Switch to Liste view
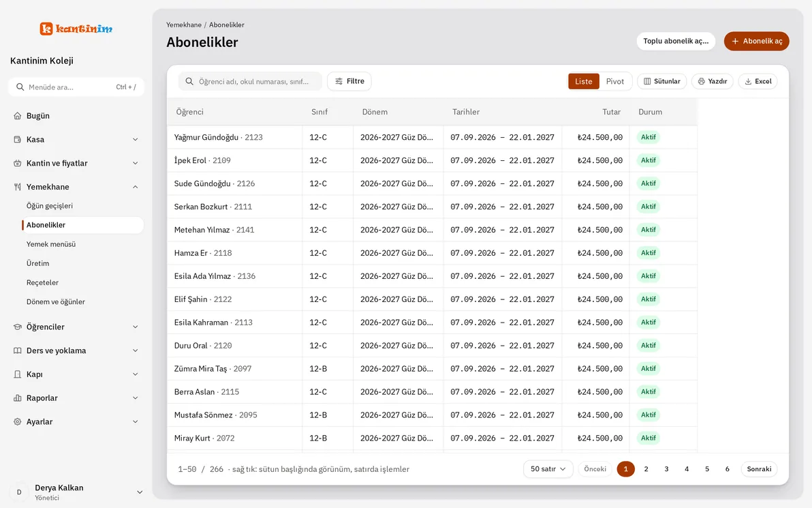 point(584,81)
